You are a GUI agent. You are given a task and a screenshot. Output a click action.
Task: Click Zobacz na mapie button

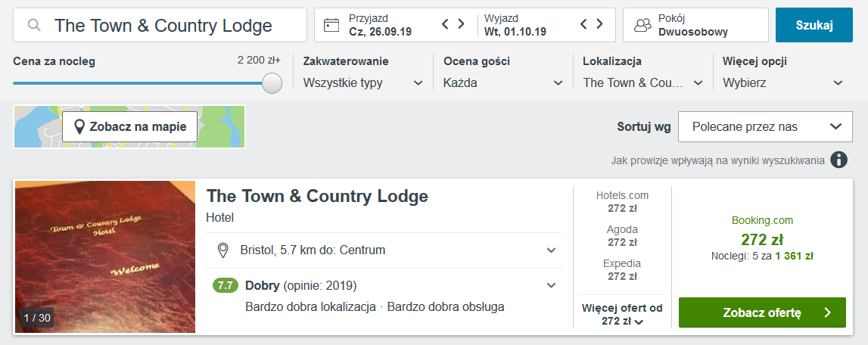(x=129, y=127)
